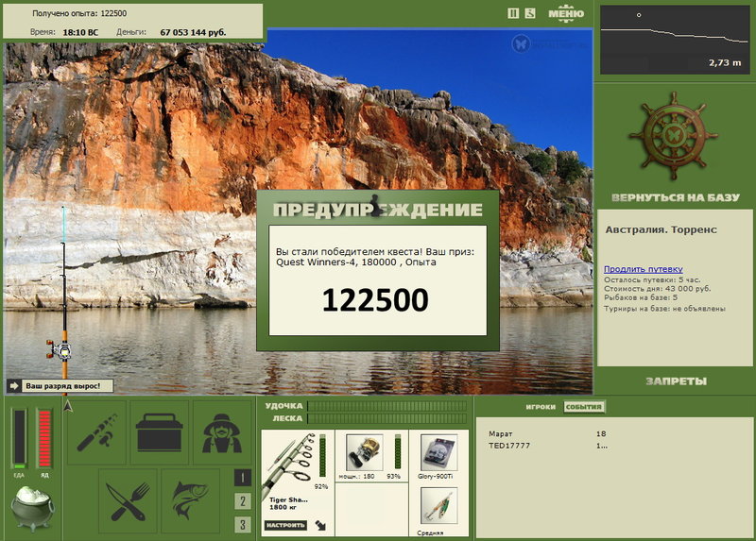Image resolution: width=756 pixels, height=541 pixels.
Task: Click the ЛЕСКА tension bar
Action: [387, 418]
